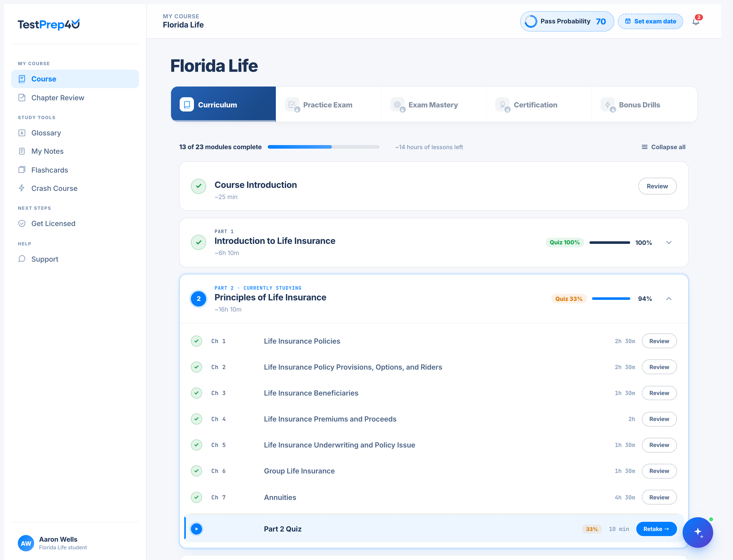
Task: Open Aaron Wells profile name
Action: [x=58, y=539]
